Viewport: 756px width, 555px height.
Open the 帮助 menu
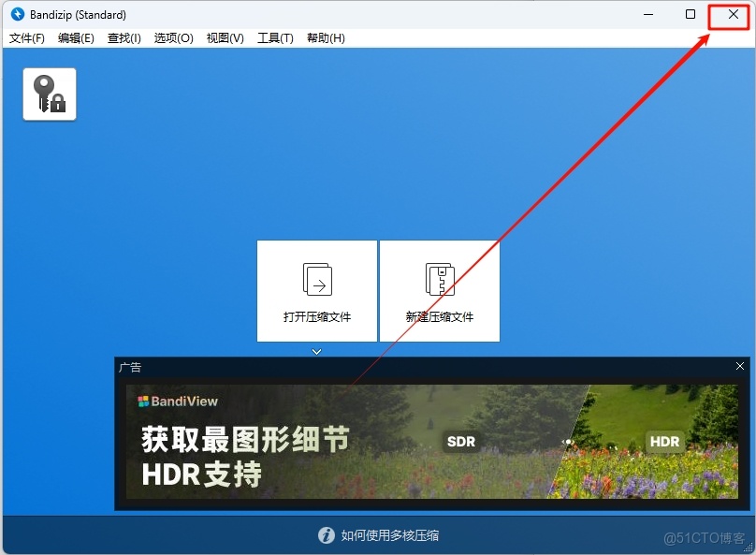click(x=325, y=38)
